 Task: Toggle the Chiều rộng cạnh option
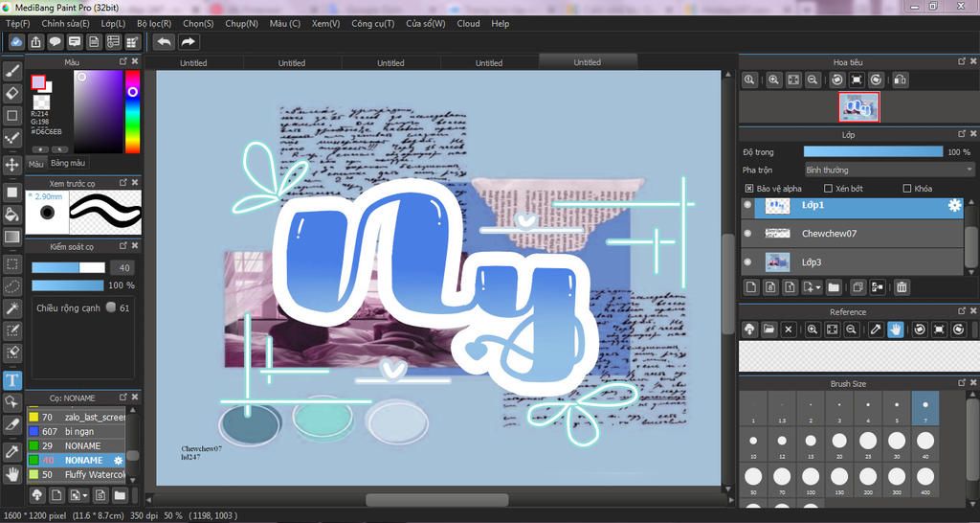[x=111, y=307]
